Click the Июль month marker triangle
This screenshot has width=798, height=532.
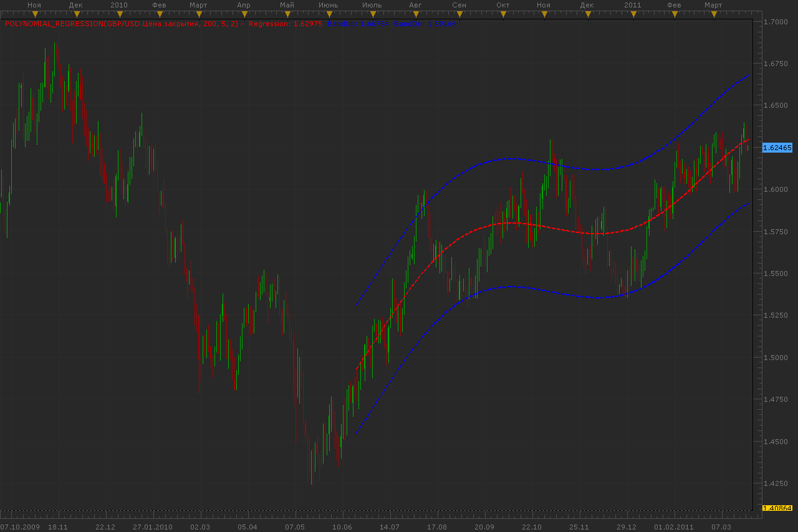(372, 13)
